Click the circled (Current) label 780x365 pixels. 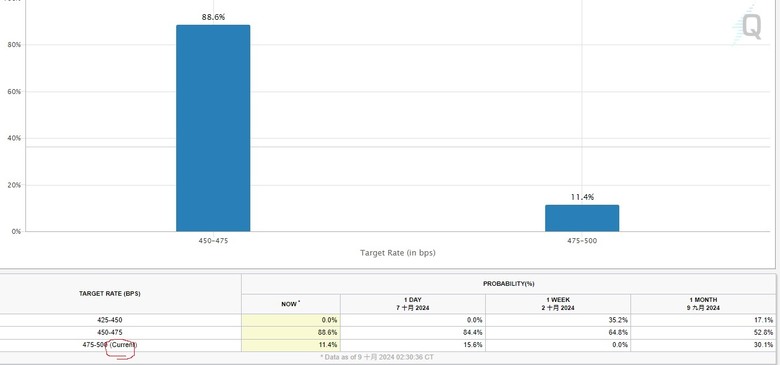pyautogui.click(x=123, y=345)
